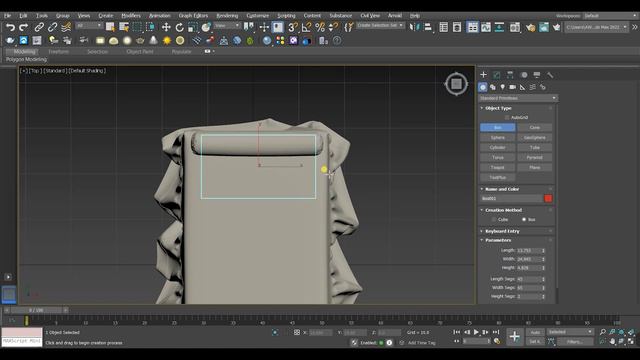Open the Graph Editors menu

tap(193, 16)
